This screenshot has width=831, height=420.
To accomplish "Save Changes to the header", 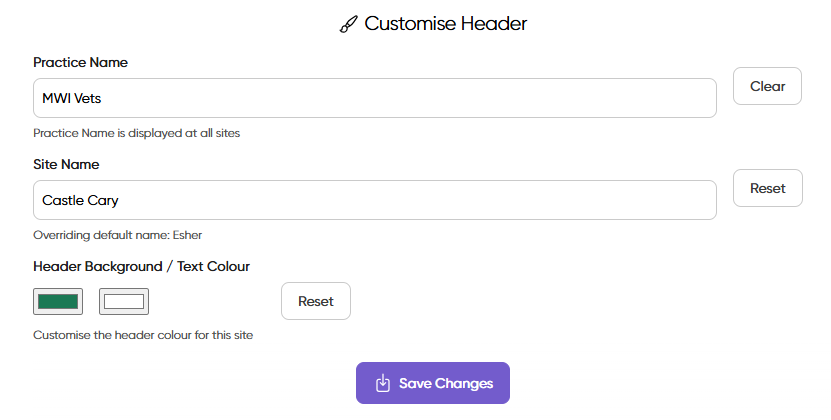I will [432, 383].
